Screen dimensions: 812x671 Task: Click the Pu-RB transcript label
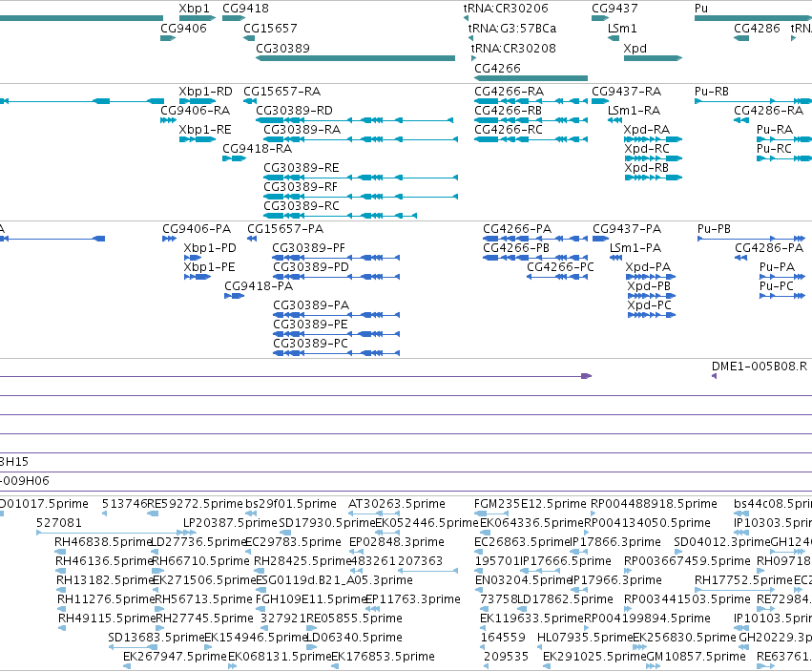[712, 92]
